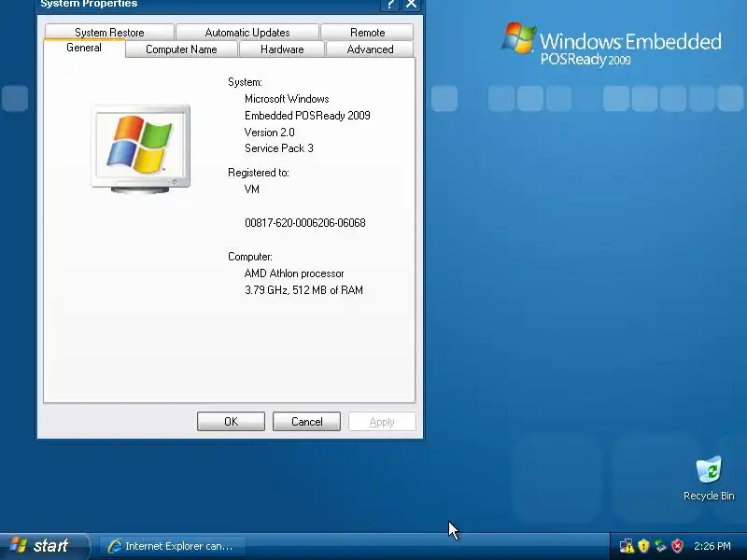Click the Cancel button

(307, 422)
